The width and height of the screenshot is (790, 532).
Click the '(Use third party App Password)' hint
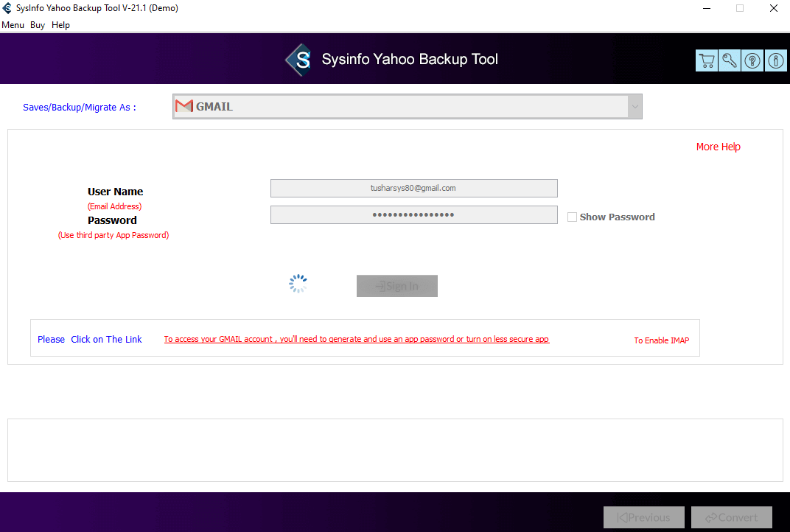tap(113, 235)
